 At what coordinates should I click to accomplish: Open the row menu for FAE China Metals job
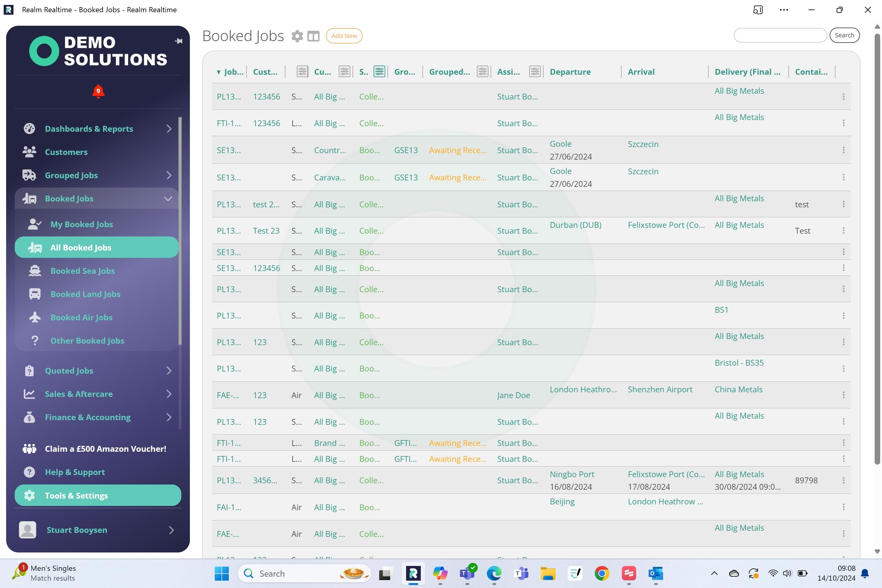[843, 395]
